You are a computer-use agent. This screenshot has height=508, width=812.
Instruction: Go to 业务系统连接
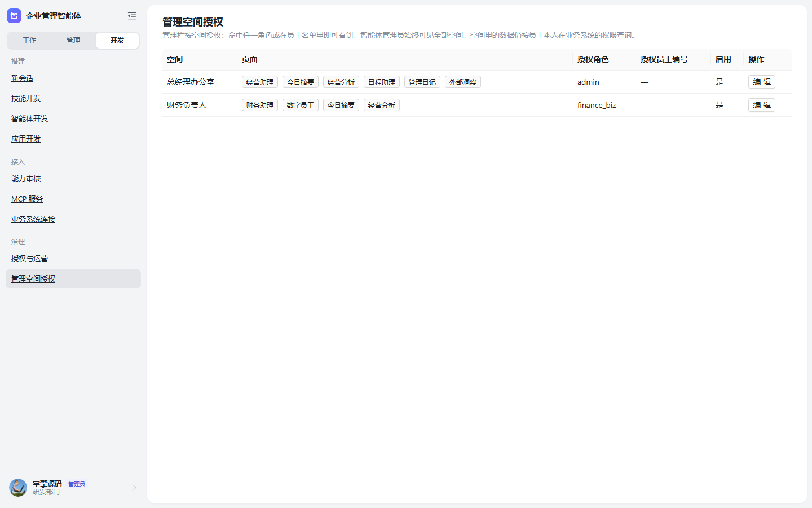click(x=33, y=219)
